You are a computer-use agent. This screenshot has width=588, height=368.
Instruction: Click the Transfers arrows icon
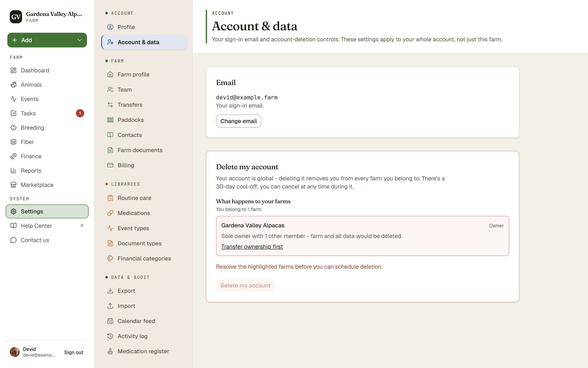tap(110, 105)
